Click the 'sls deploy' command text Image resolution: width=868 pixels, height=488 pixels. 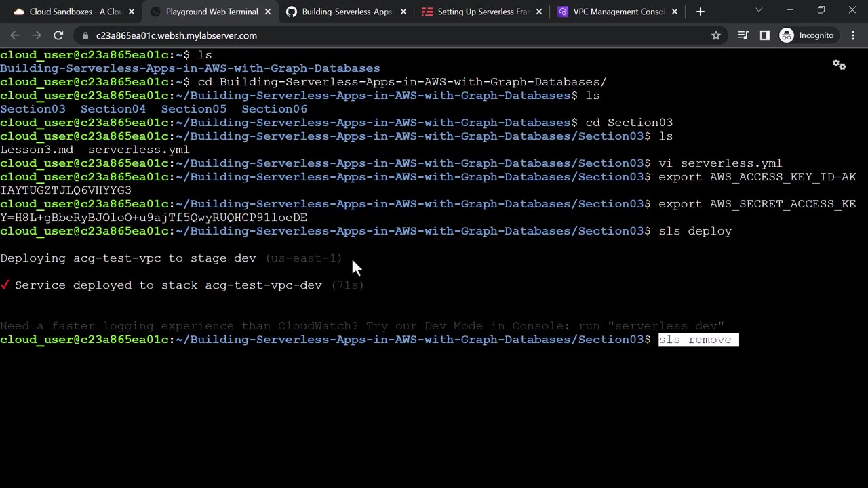(695, 231)
